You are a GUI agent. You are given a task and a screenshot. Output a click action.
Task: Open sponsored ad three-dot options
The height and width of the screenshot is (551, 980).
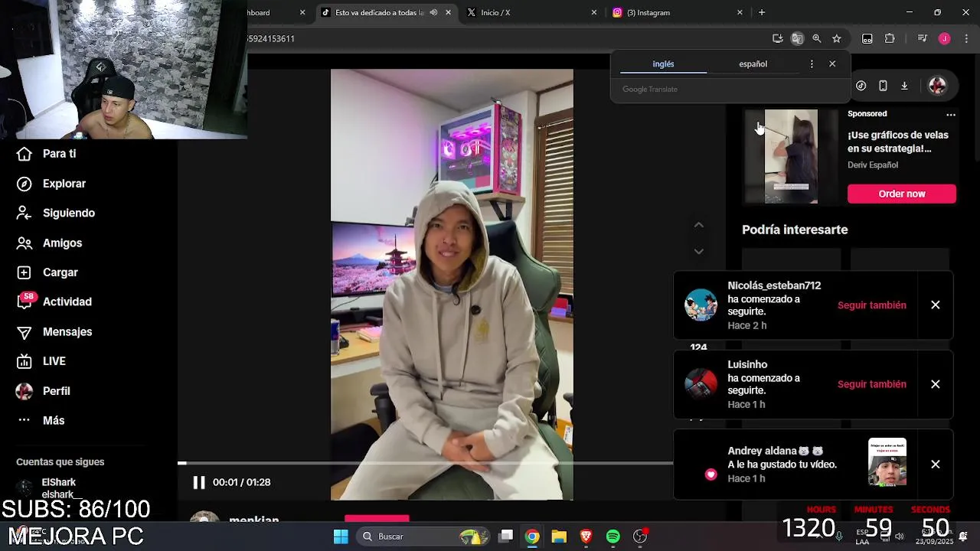pos(951,114)
